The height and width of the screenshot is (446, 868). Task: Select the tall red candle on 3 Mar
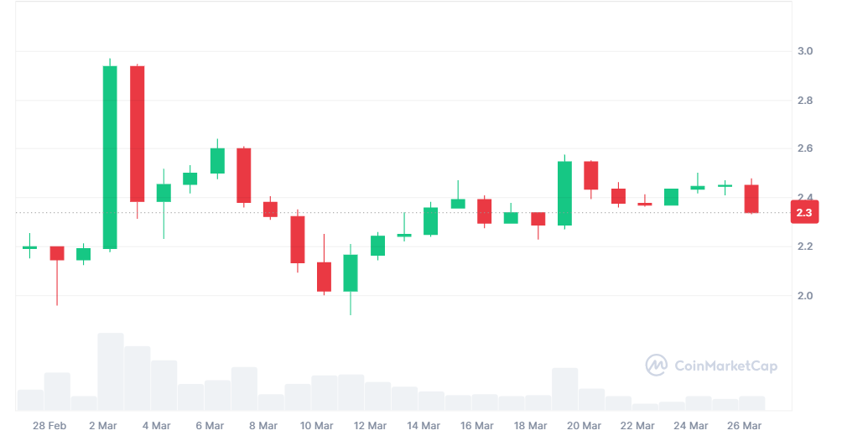[x=137, y=134]
